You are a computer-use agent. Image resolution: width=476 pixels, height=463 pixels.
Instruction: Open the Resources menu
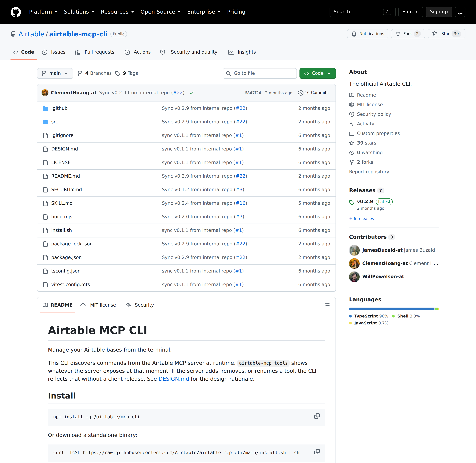[117, 12]
